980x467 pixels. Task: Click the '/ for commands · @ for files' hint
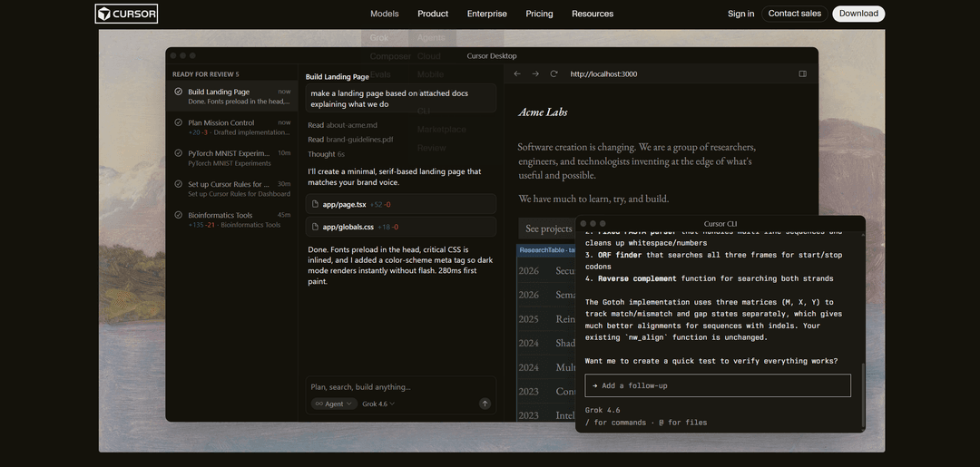tap(646, 423)
